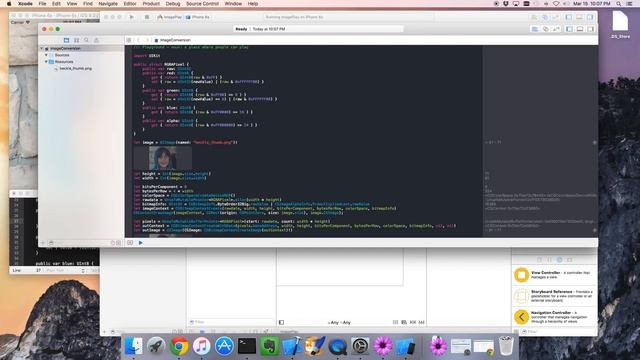Open Spotlight search in menu bar
Image resolution: width=640 pixels, height=360 pixels.
point(619,4)
